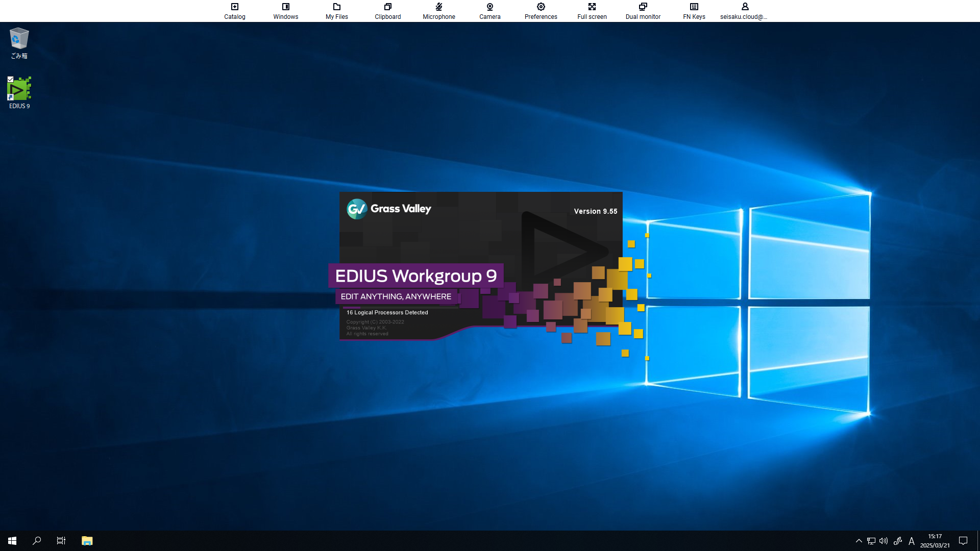Click the Show desktop sliver at taskbar end
Image resolution: width=980 pixels, height=551 pixels.
click(x=978, y=541)
